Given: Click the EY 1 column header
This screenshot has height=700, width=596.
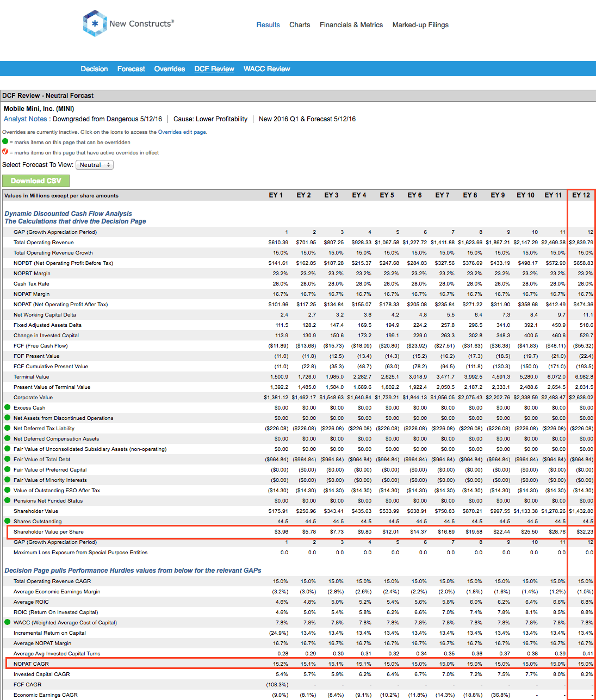Looking at the screenshot, I should (276, 195).
